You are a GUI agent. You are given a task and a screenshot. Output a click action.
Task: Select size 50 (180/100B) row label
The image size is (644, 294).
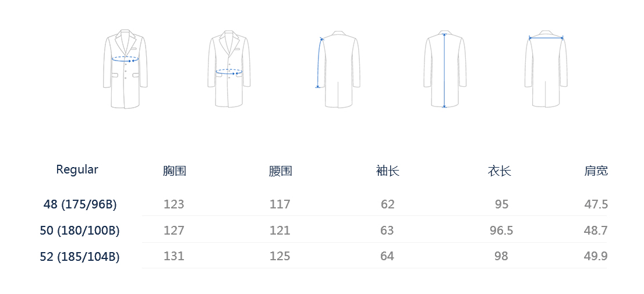80,231
